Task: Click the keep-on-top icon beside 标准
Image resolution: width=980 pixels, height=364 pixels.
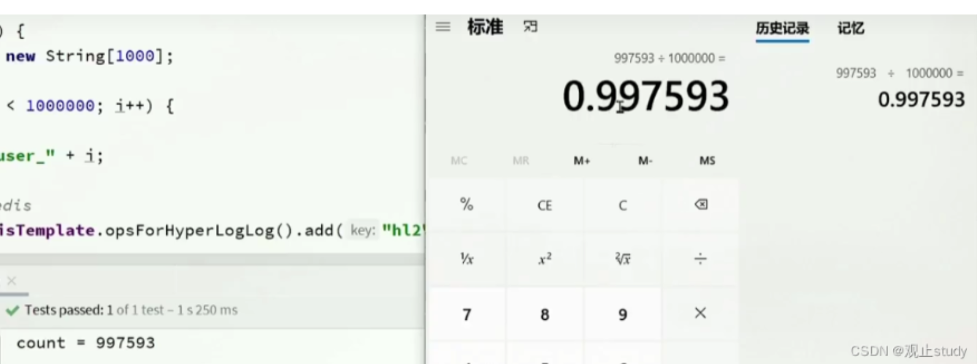Action: [530, 26]
